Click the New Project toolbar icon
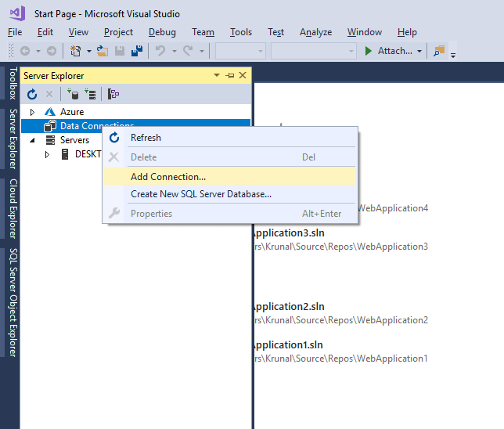The width and height of the screenshot is (504, 429). click(x=76, y=51)
